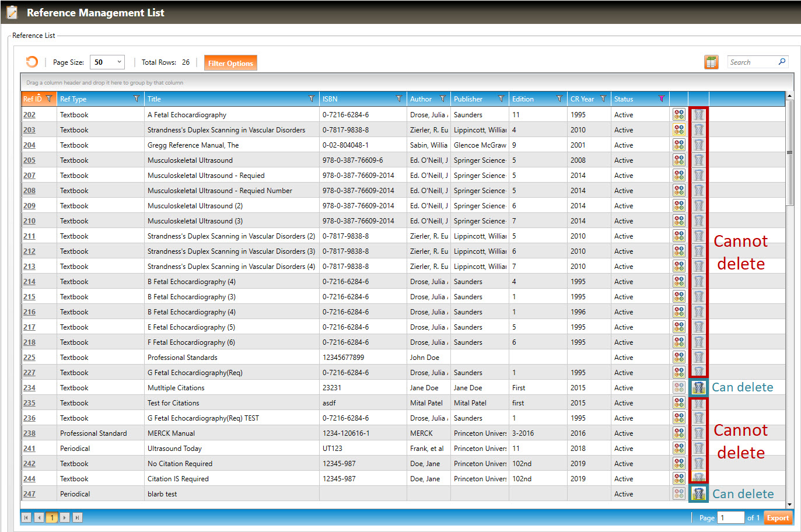The height and width of the screenshot is (532, 801).
Task: Click the vertical scrollbar down arrow
Action: (x=790, y=505)
